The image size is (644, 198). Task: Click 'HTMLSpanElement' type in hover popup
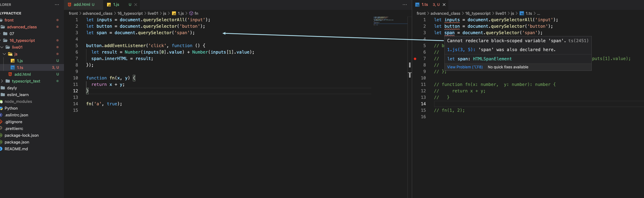click(x=492, y=59)
